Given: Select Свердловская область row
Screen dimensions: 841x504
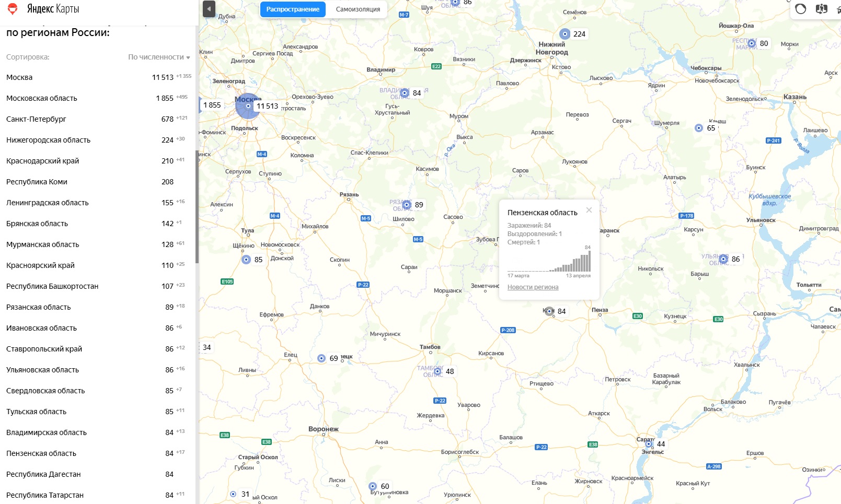Looking at the screenshot, I should click(98, 391).
